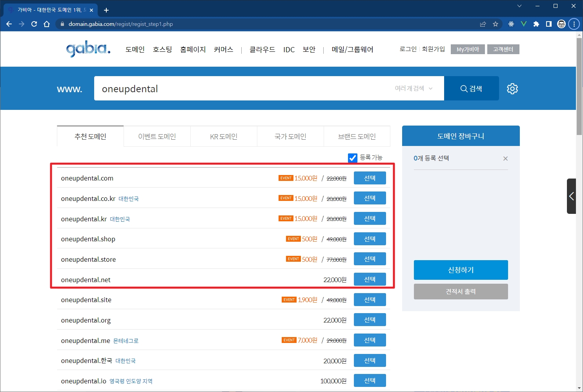Expand the side panel arrow on right edge
583x392 pixels.
(x=571, y=196)
